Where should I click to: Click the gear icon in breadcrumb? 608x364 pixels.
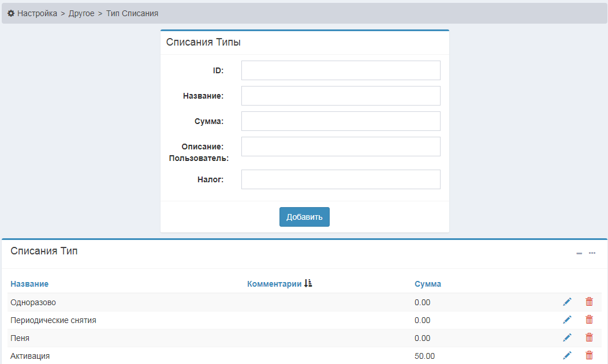click(11, 13)
